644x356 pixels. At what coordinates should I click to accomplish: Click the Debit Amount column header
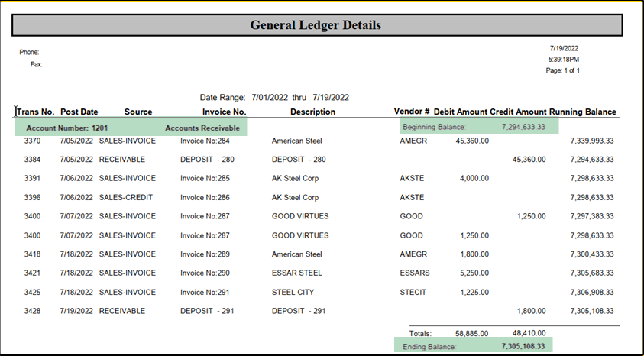(x=461, y=112)
